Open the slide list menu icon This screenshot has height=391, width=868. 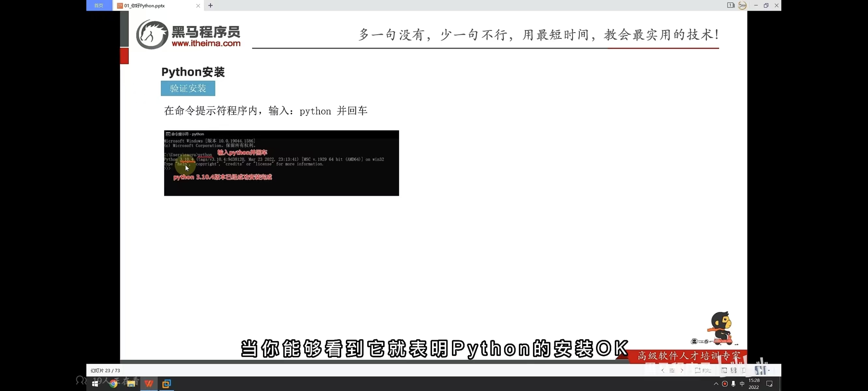tap(672, 370)
